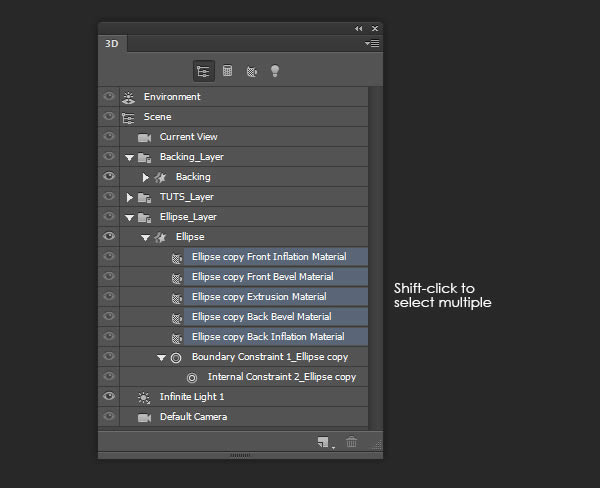
Task: Collapse the 3D panel to icons
Action: [x=358, y=29]
